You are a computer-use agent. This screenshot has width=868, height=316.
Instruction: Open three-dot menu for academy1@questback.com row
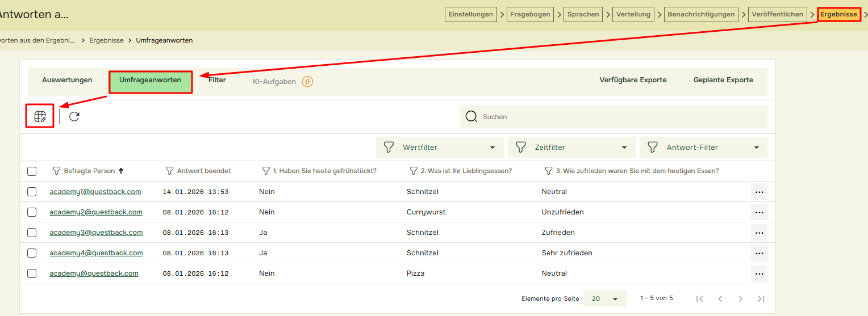[759, 192]
